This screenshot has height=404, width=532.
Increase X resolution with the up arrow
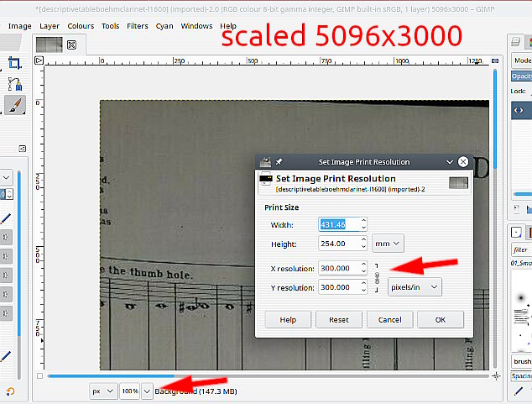click(x=363, y=264)
